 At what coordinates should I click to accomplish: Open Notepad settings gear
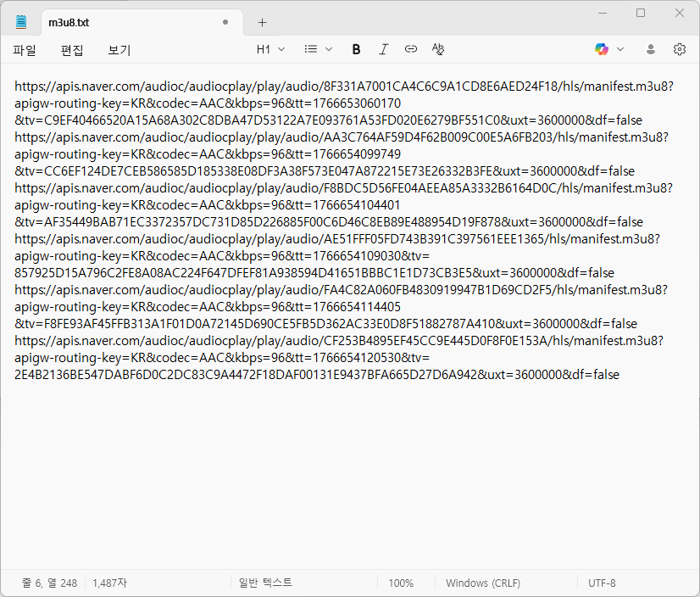point(679,49)
